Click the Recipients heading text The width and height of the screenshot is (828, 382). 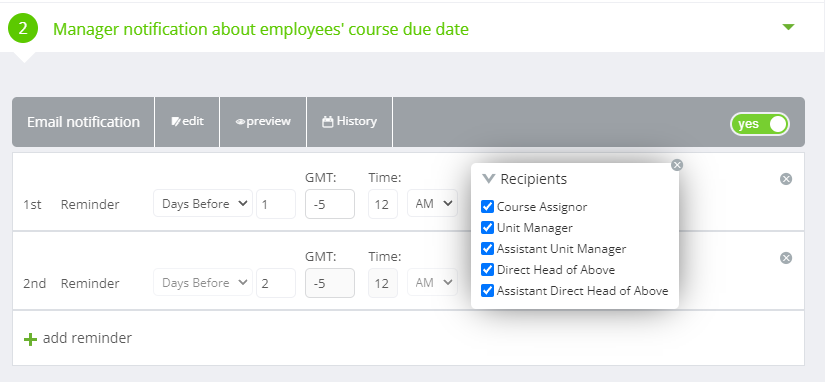533,179
